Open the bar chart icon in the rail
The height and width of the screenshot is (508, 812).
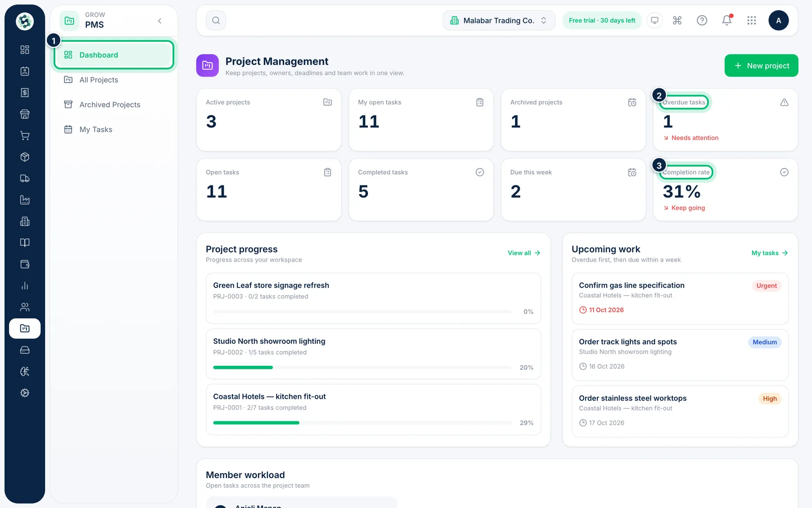click(24, 285)
